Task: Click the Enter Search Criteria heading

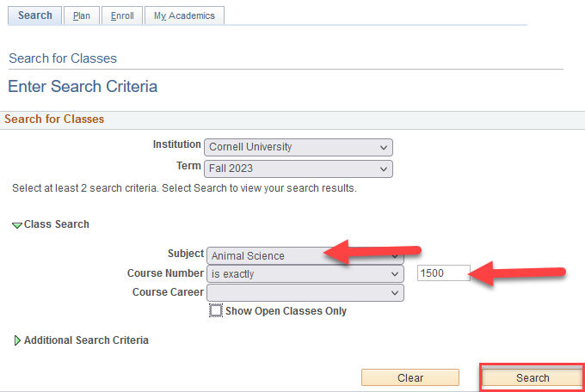Action: coord(83,87)
